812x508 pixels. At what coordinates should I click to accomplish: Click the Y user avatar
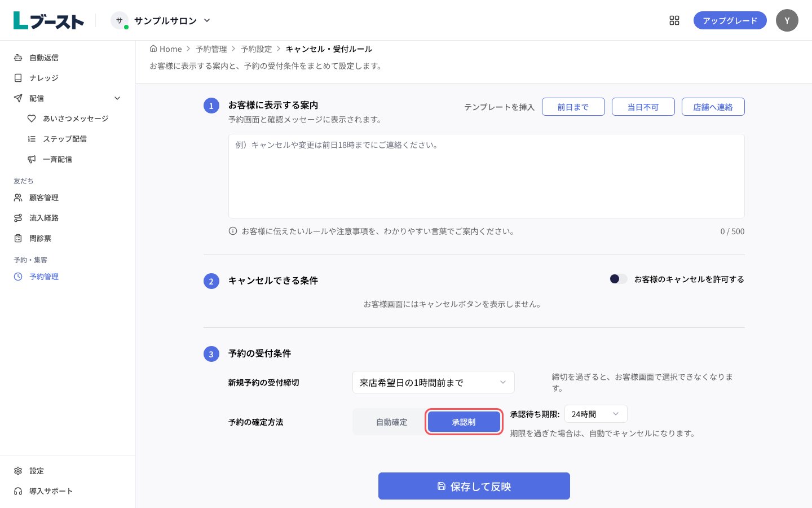(787, 20)
